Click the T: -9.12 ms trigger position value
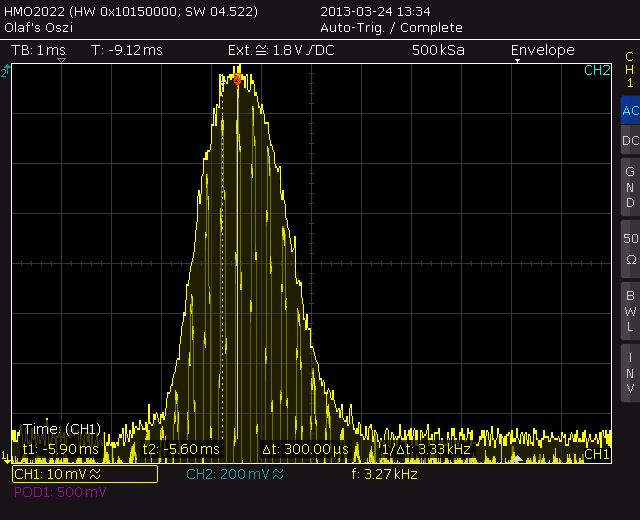Viewport: 640px width, 520px height. point(127,50)
